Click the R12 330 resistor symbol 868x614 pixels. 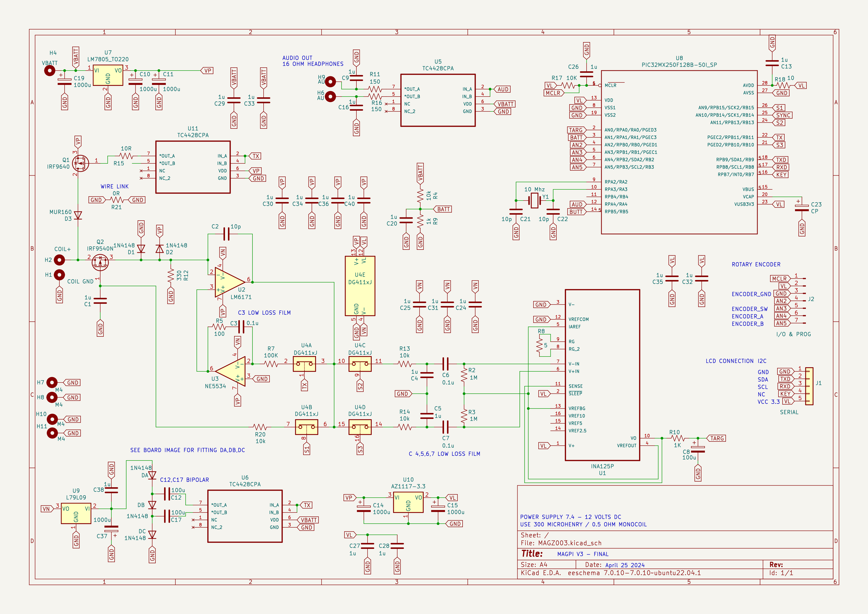pyautogui.click(x=171, y=275)
